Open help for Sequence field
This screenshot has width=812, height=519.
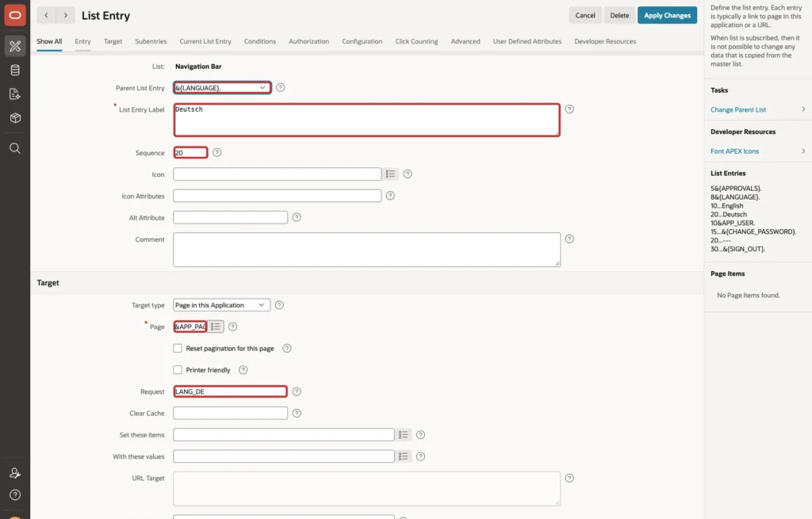click(217, 153)
